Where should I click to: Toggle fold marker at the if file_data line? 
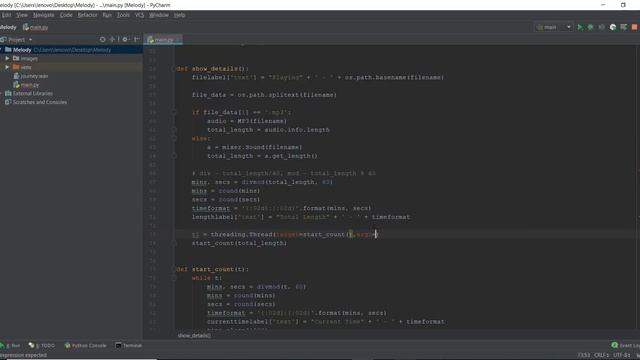coord(174,112)
